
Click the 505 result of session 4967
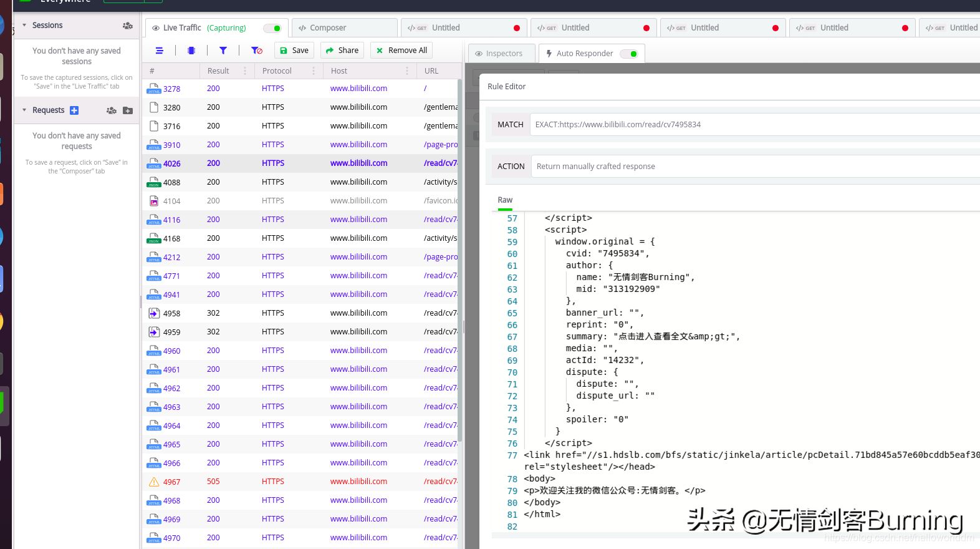213,482
